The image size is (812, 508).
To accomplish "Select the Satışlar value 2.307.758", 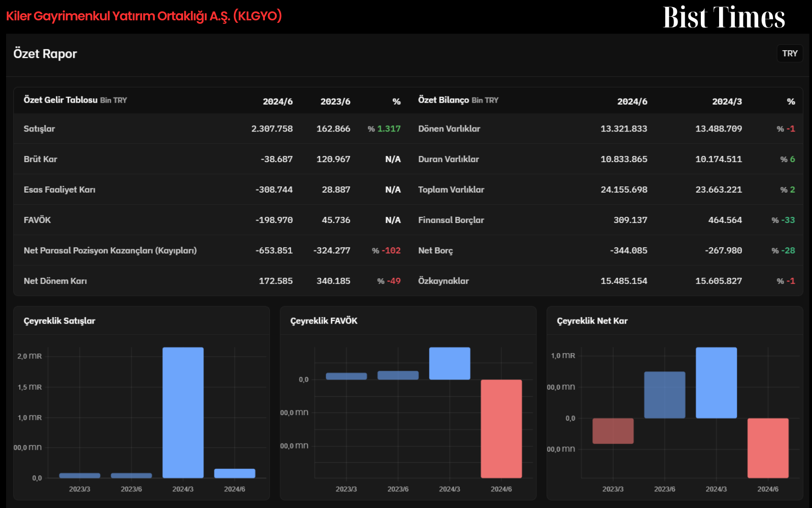I will click(272, 129).
